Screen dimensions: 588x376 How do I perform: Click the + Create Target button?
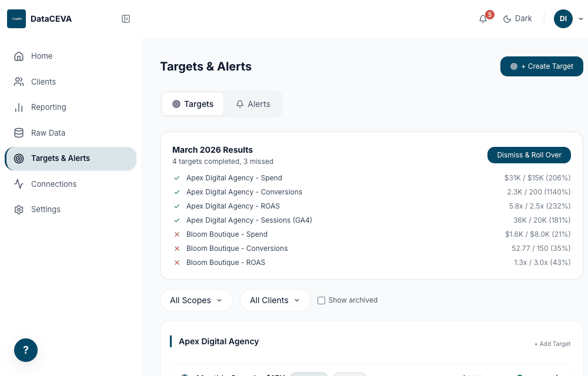click(542, 66)
